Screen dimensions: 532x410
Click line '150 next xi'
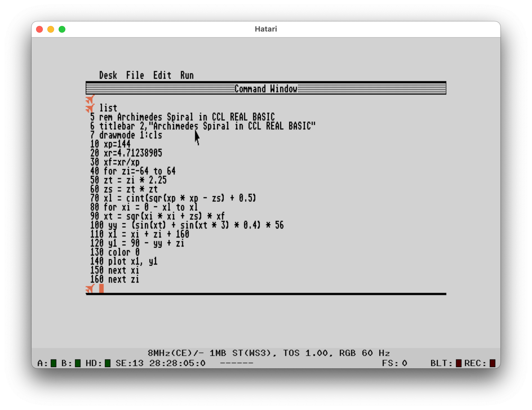tap(115, 270)
